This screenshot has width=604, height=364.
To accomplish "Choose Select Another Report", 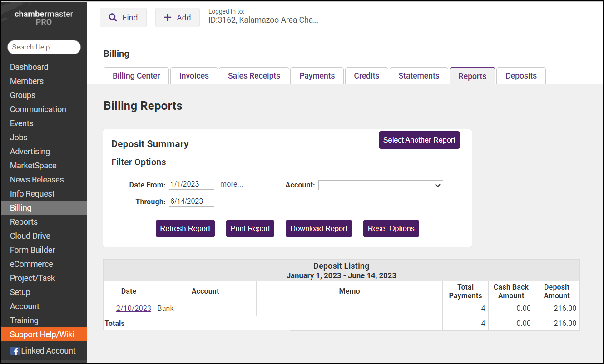I will coord(419,140).
